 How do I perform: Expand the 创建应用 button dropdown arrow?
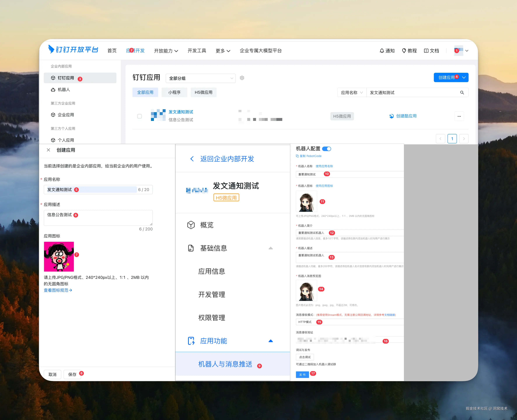(x=464, y=78)
